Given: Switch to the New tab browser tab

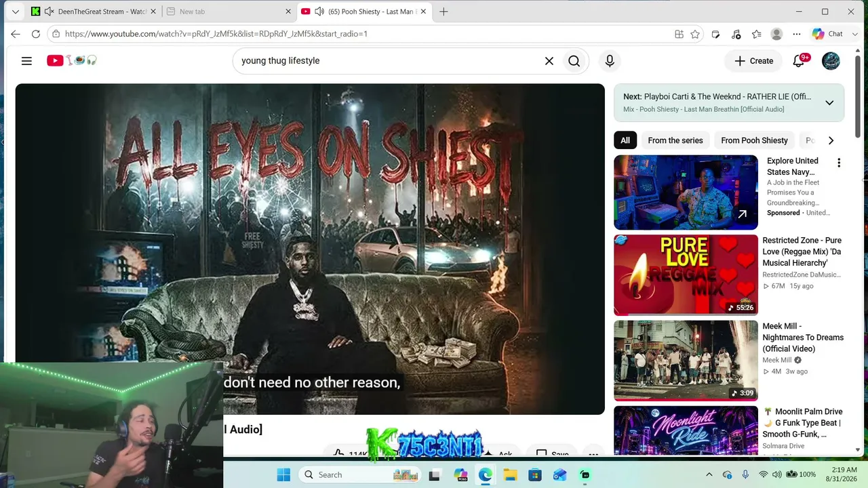Looking at the screenshot, I should pyautogui.click(x=228, y=12).
